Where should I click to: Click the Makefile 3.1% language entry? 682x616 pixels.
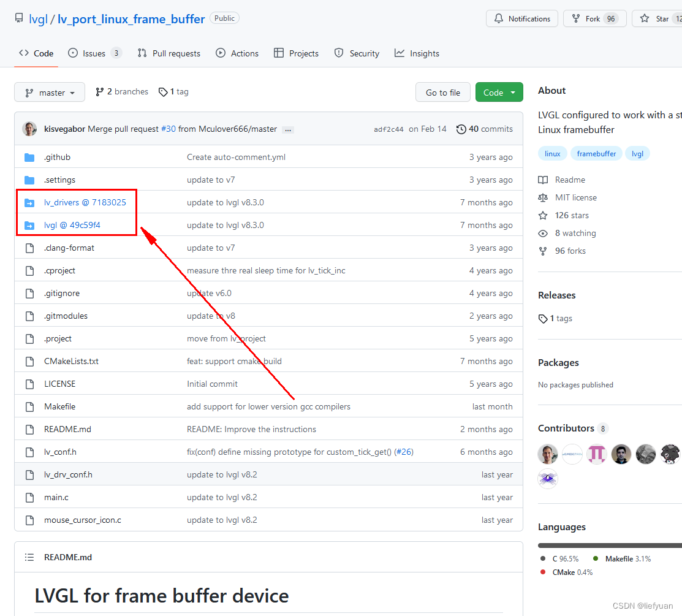pos(622,559)
